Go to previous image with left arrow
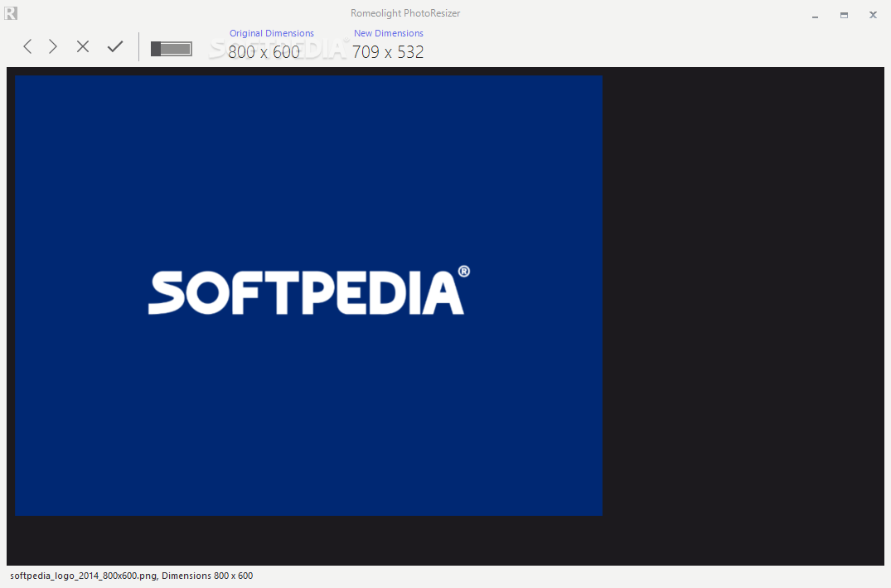Image resolution: width=891 pixels, height=588 pixels. coord(27,46)
